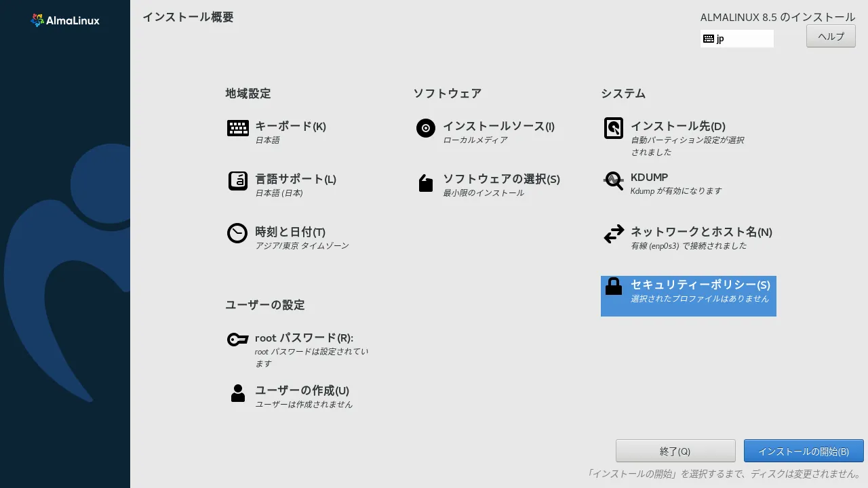
Task: Click the ソフトウェア section heading
Action: tap(448, 94)
